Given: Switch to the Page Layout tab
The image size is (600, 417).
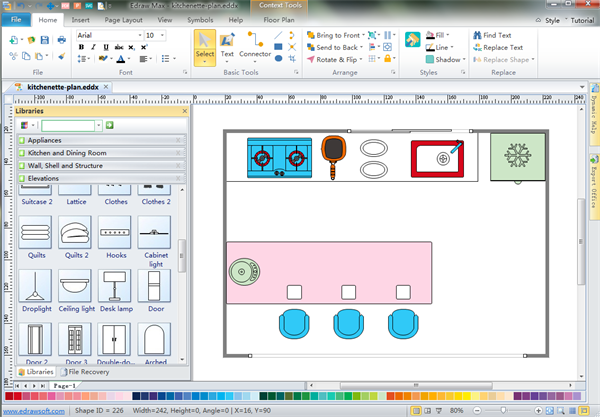Looking at the screenshot, I should (x=123, y=20).
